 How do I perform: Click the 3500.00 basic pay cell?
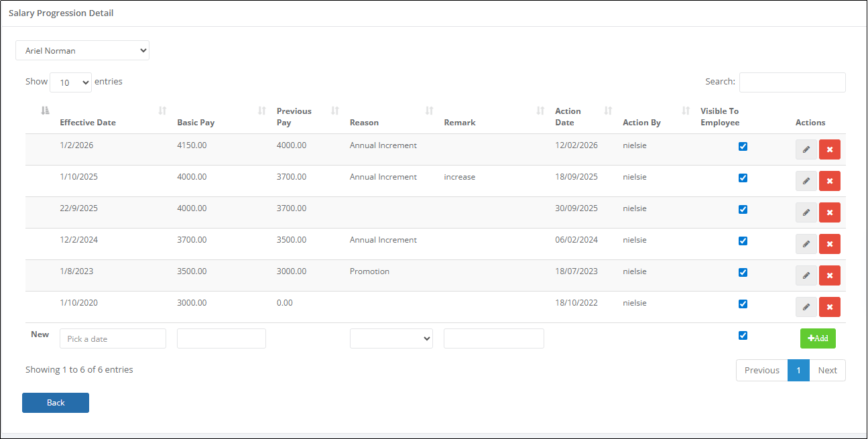coord(192,271)
